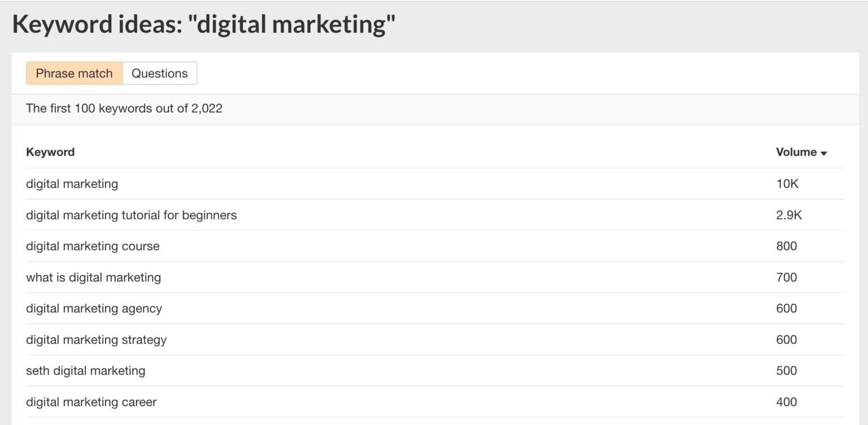The width and height of the screenshot is (868, 425).
Task: Click the Volume sort arrow
Action: (x=824, y=153)
